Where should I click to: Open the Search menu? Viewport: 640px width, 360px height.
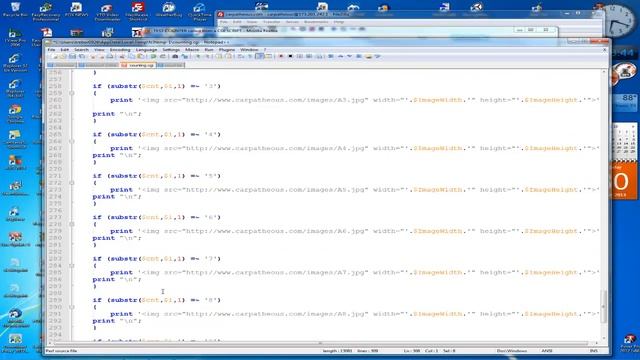tap(81, 49)
